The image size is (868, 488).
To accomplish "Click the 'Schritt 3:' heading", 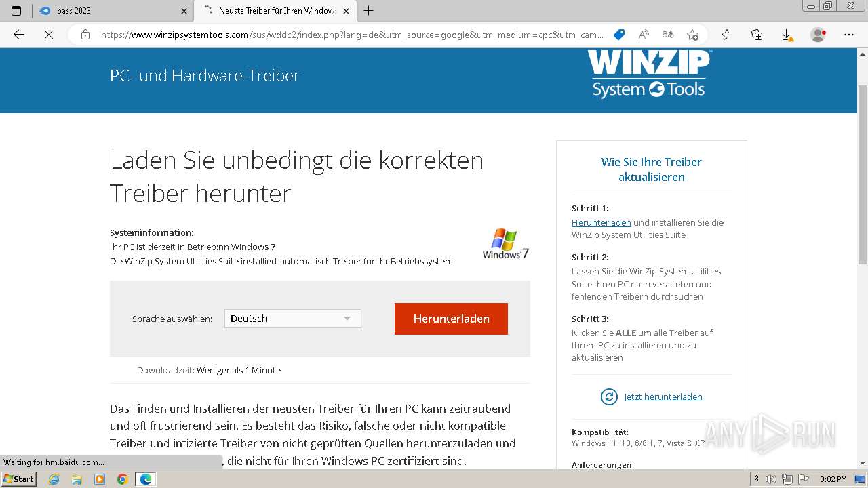I will [590, 319].
